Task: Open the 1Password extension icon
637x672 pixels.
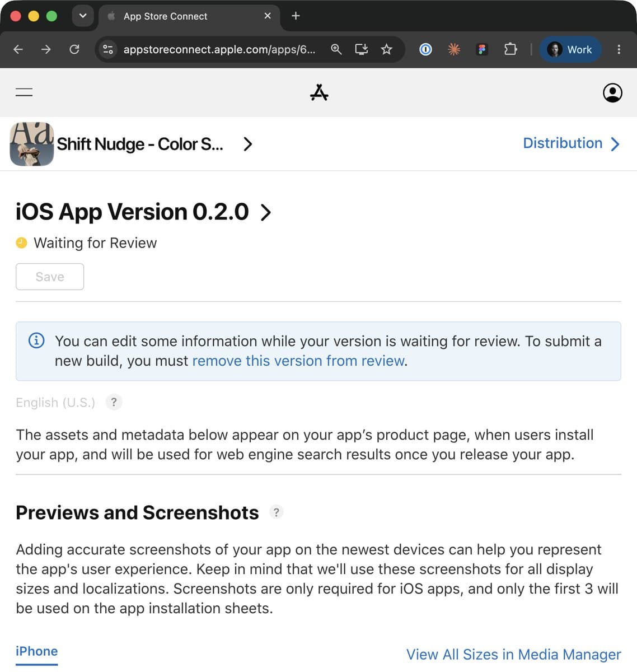Action: (x=425, y=49)
